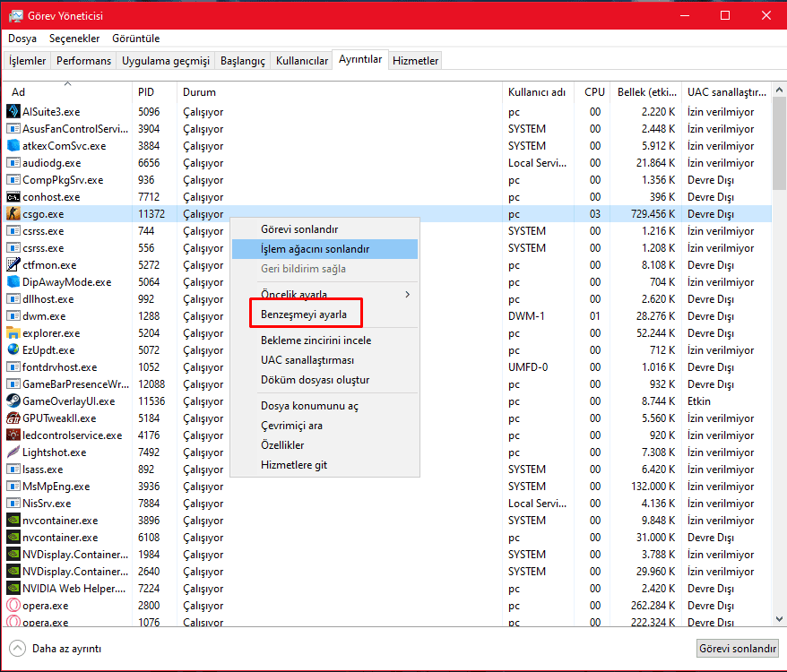Sort by the CPU column header

tap(594, 92)
